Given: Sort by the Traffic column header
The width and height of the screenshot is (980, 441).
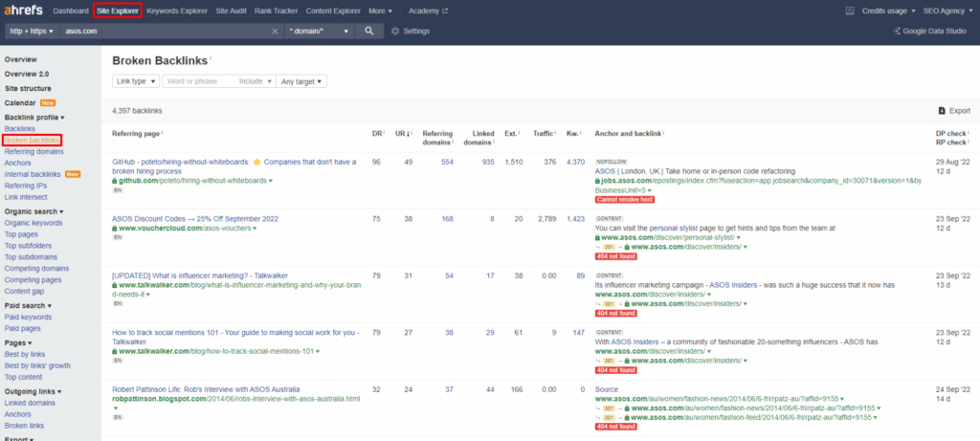Looking at the screenshot, I should pos(545,133).
